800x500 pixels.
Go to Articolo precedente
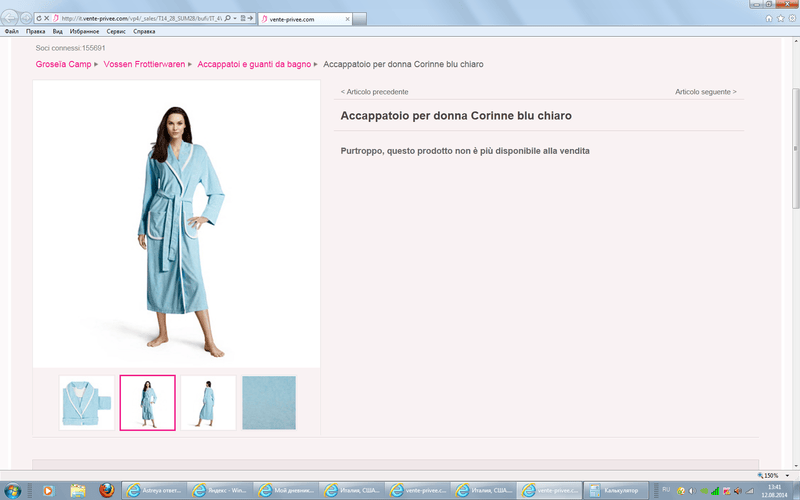(374, 92)
